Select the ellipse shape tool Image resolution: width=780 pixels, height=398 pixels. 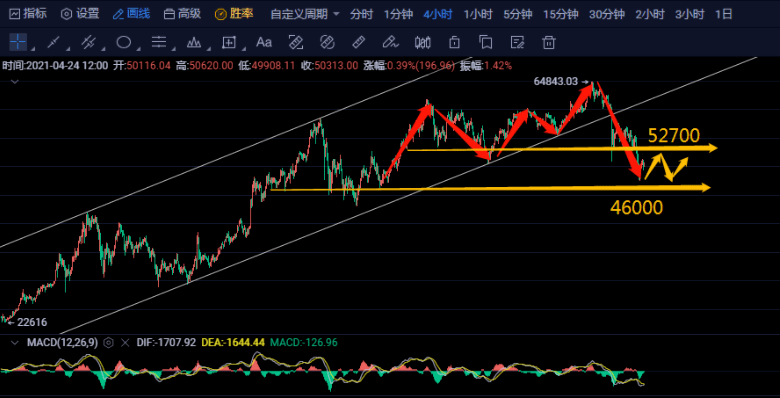(x=123, y=42)
